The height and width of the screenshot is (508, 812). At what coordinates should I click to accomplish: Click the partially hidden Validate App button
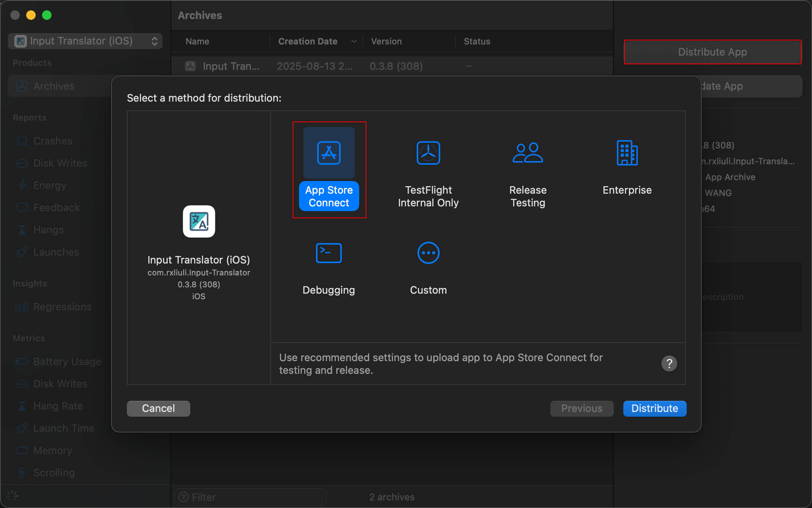tap(752, 86)
